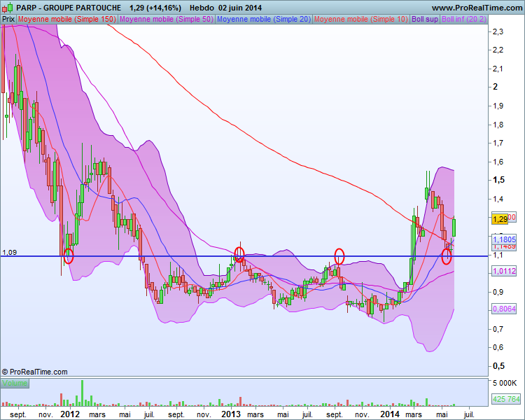Screen dimensions: 525x420
Task: Select the Boll sup indicator label
Action: pyautogui.click(x=425, y=20)
